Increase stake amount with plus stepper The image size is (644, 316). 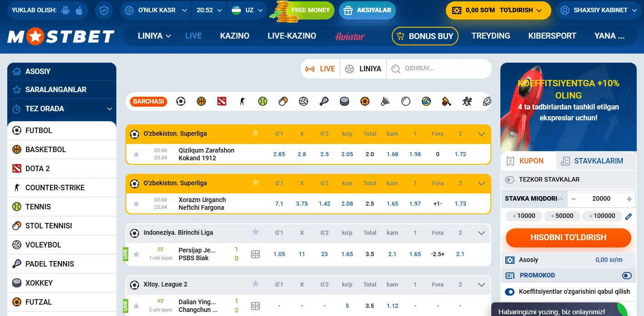point(629,199)
